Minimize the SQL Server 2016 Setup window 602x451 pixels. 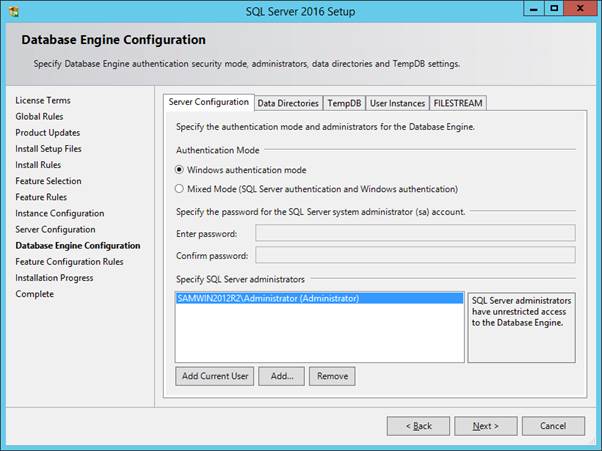coord(534,8)
